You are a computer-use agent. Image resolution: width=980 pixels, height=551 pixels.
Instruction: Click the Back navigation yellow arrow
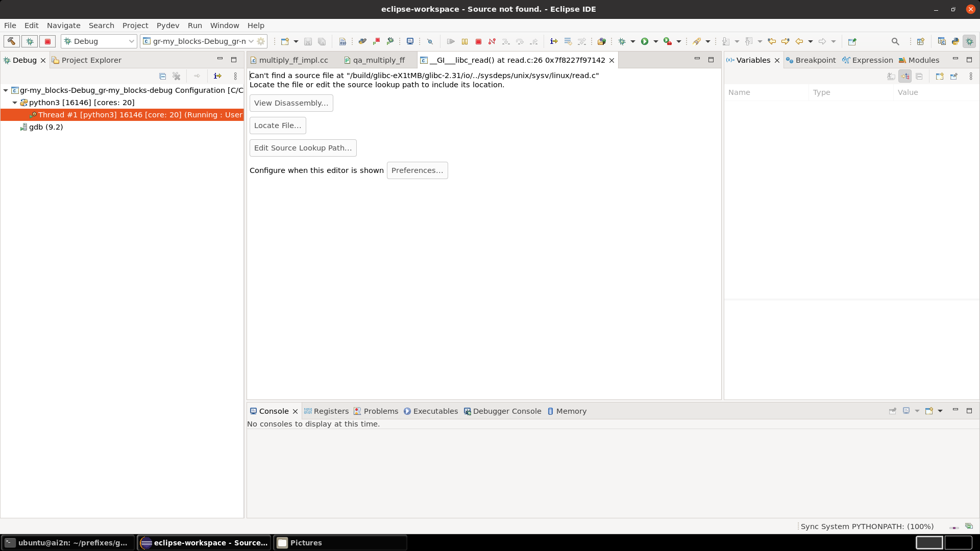(799, 41)
